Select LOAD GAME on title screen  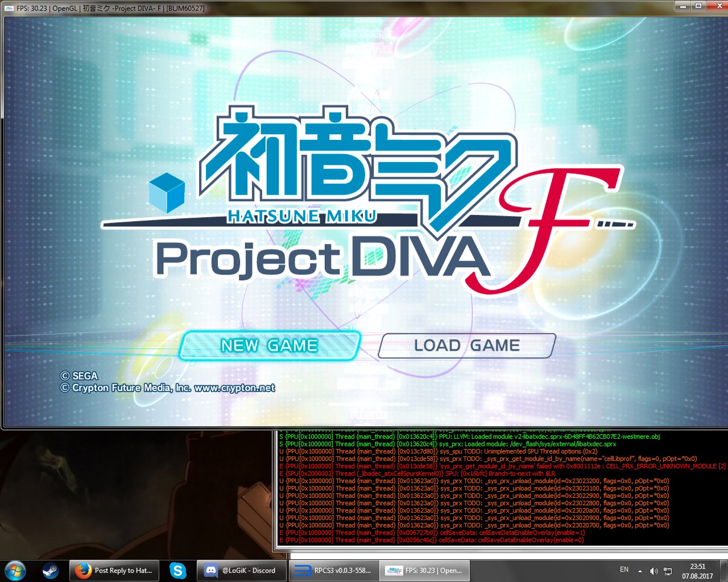point(466,346)
